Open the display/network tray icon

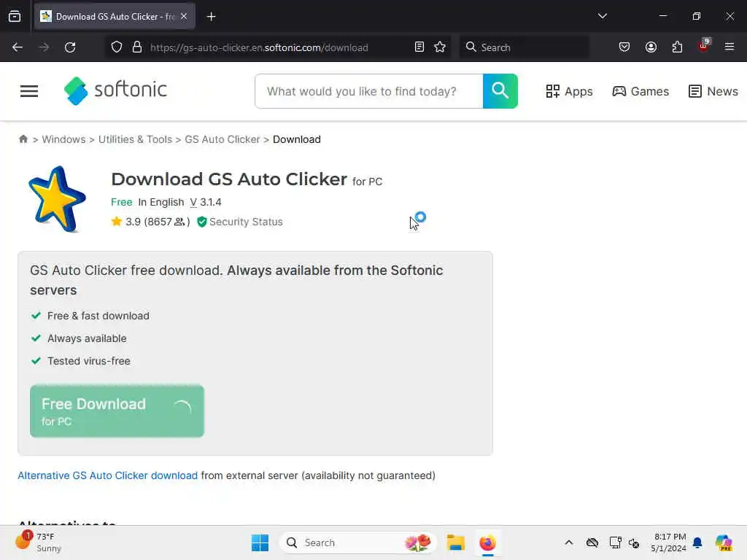(x=615, y=542)
